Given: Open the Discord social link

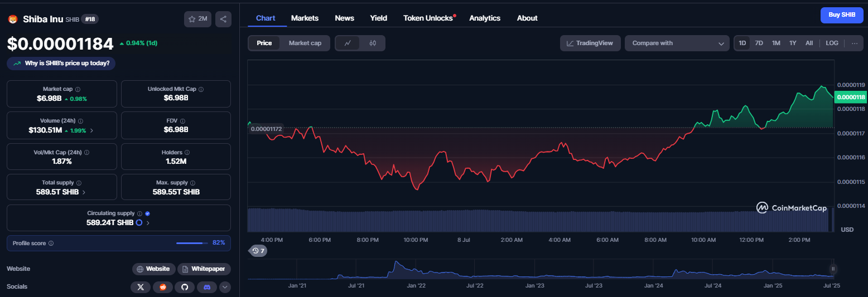Looking at the screenshot, I should [207, 287].
